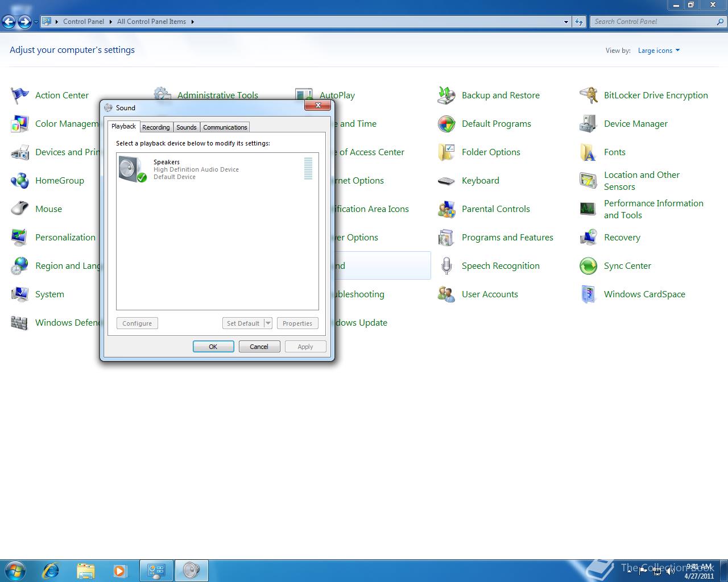Click the Search Control Panel field
This screenshot has height=582, width=728.
pos(654,21)
